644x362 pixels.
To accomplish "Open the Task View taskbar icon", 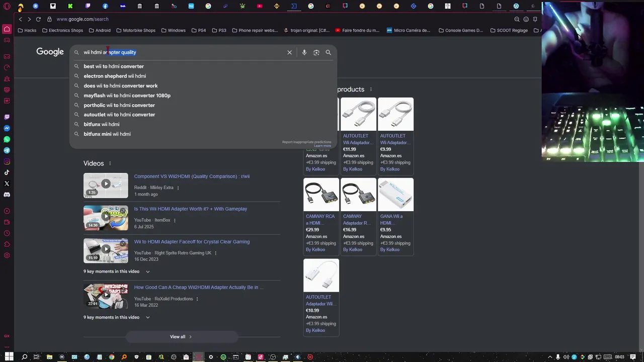I will tap(36, 357).
